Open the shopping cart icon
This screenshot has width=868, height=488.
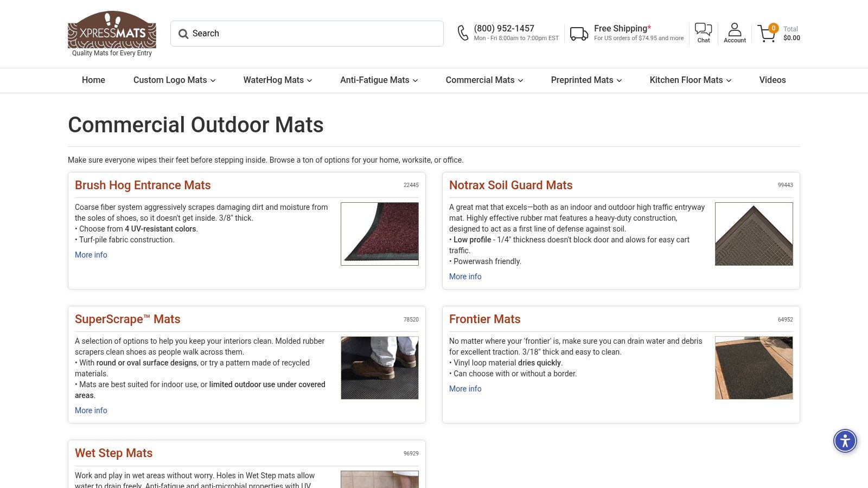click(767, 33)
